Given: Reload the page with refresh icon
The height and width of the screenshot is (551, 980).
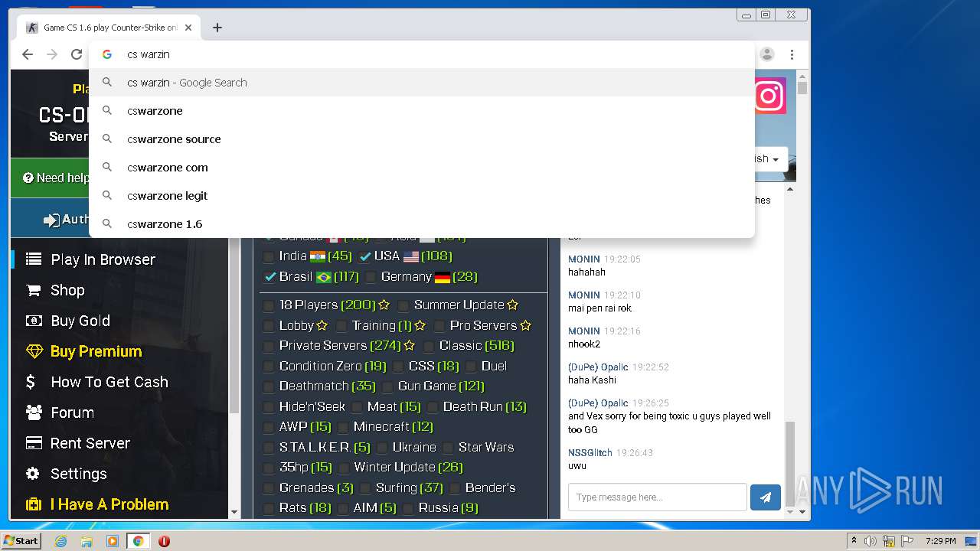Looking at the screenshot, I should (x=77, y=54).
